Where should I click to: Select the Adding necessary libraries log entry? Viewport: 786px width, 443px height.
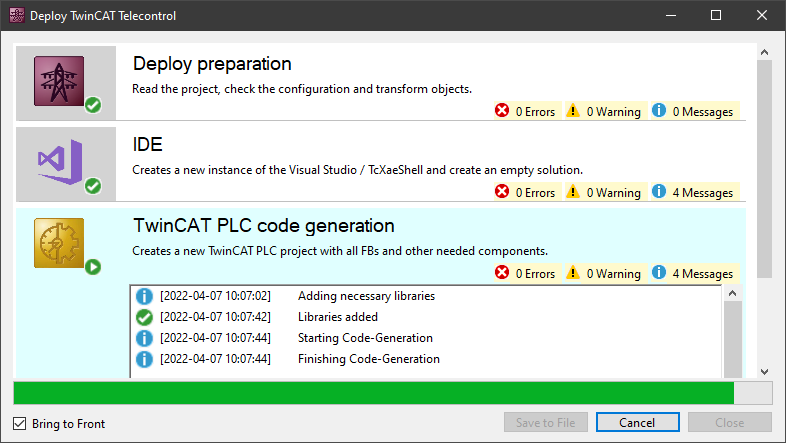pyautogui.click(x=366, y=296)
